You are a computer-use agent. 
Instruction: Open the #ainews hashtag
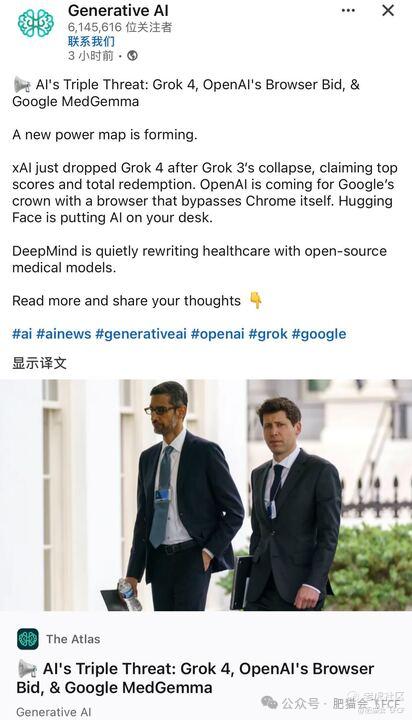[64, 334]
